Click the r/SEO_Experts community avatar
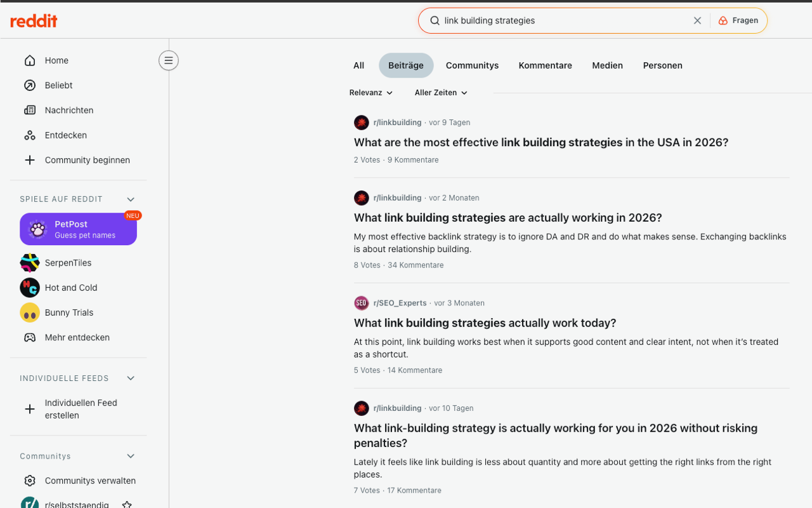Viewport: 812px width, 508px height. pos(361,303)
